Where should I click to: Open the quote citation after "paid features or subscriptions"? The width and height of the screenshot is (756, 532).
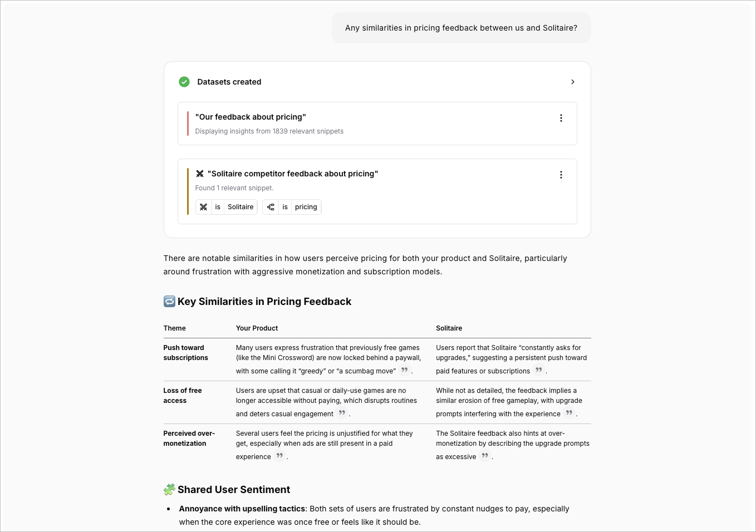538,370
